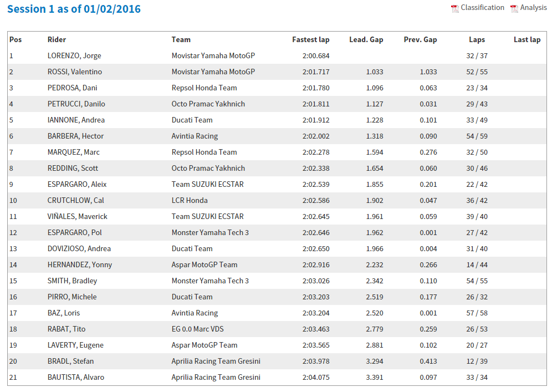This screenshot has height=392, width=552.
Task: Open the Classification link
Action: point(482,8)
